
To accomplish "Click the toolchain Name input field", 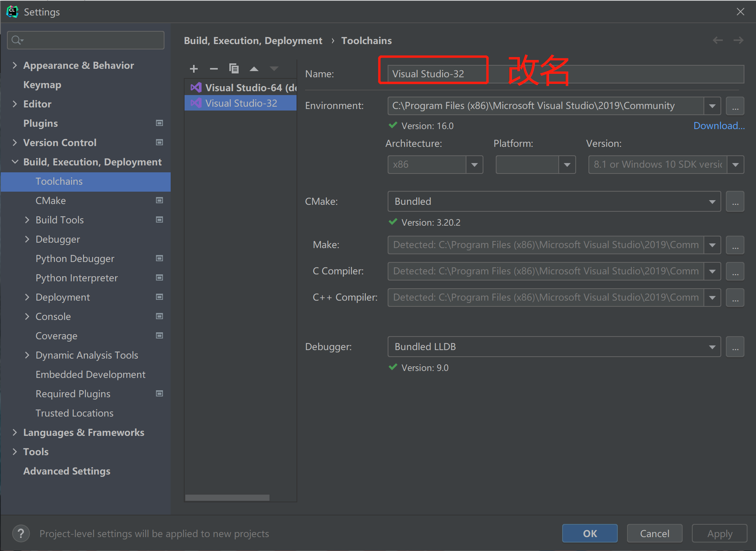I will [x=566, y=74].
